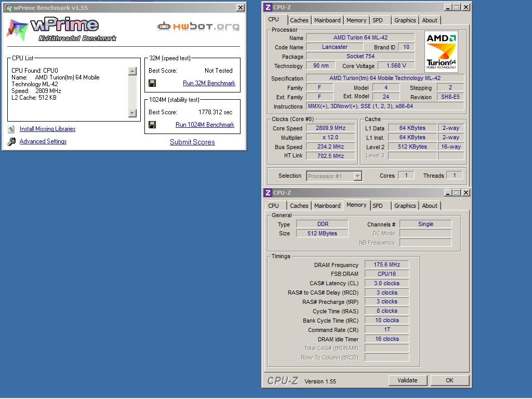Switch to Mainboard tab in upper CPU-Z

coord(327,20)
